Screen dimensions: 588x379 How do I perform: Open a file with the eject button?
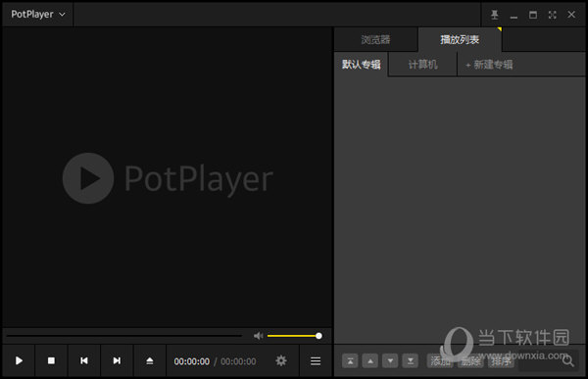[150, 360]
